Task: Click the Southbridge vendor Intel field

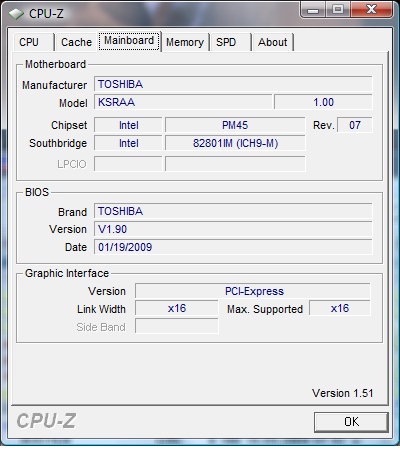Action: pyautogui.click(x=128, y=143)
